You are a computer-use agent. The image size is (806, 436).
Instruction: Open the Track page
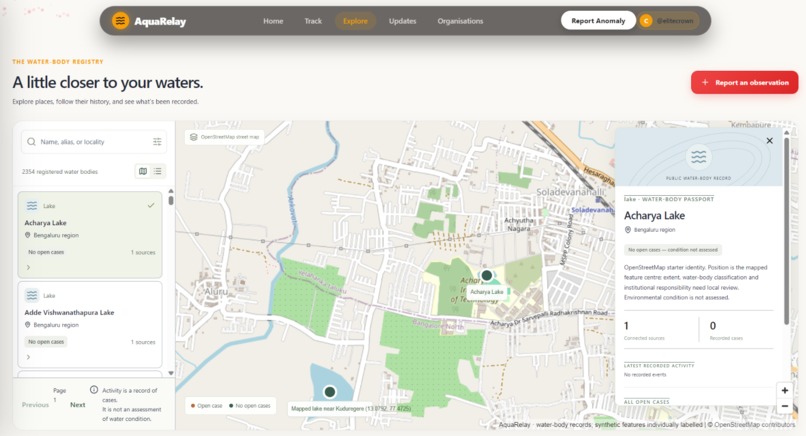(x=313, y=21)
